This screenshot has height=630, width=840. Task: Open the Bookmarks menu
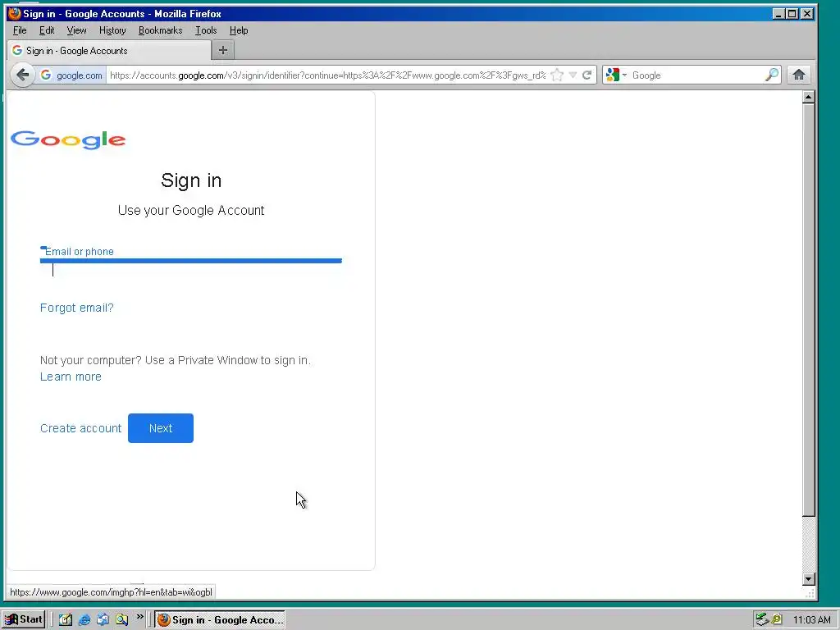160,30
